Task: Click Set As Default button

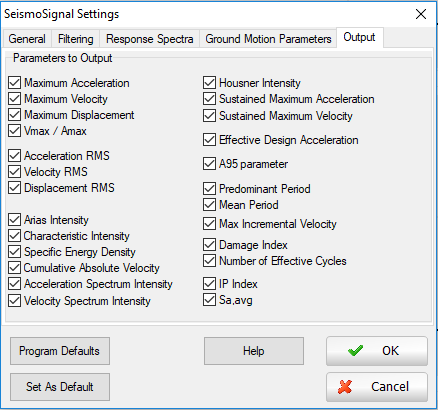Action: click(x=60, y=387)
